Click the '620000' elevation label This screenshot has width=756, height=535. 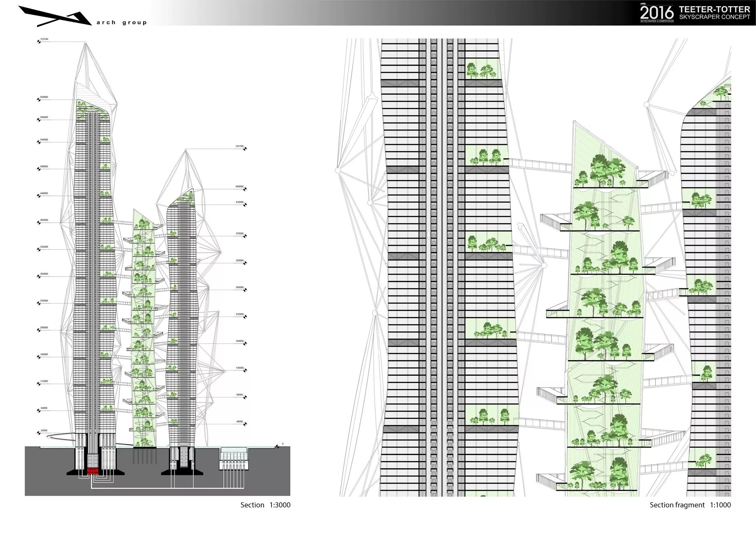[44, 97]
